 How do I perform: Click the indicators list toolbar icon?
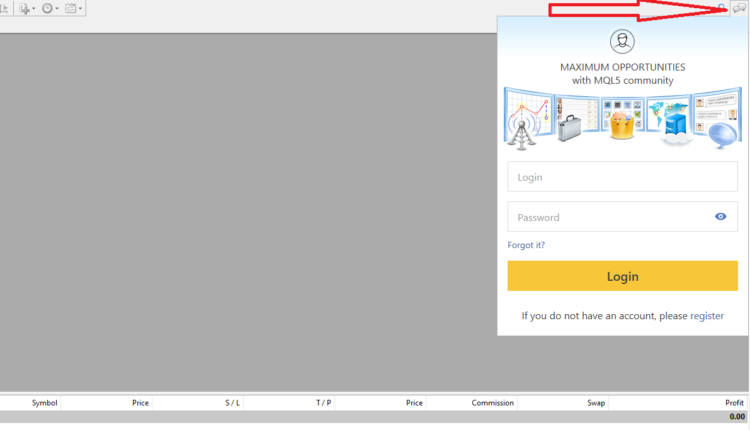(24, 8)
